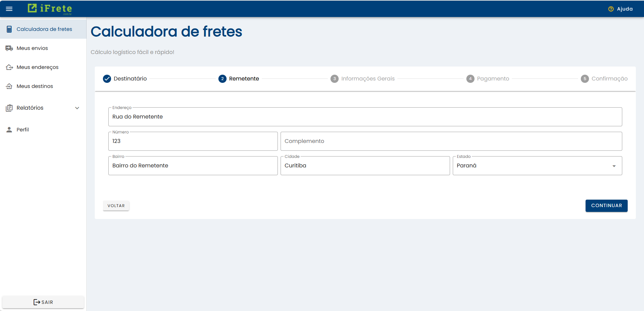
Task: Click the iFrete logo
Action: tap(49, 8)
